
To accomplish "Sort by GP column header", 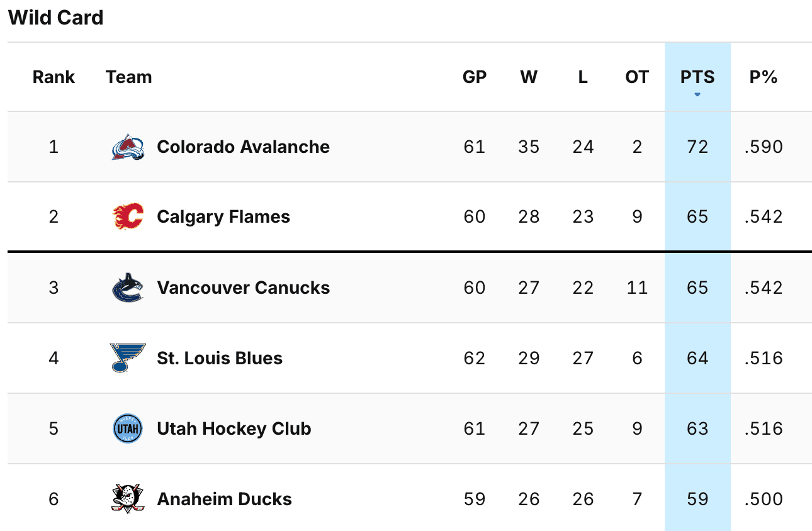I will click(x=475, y=77).
